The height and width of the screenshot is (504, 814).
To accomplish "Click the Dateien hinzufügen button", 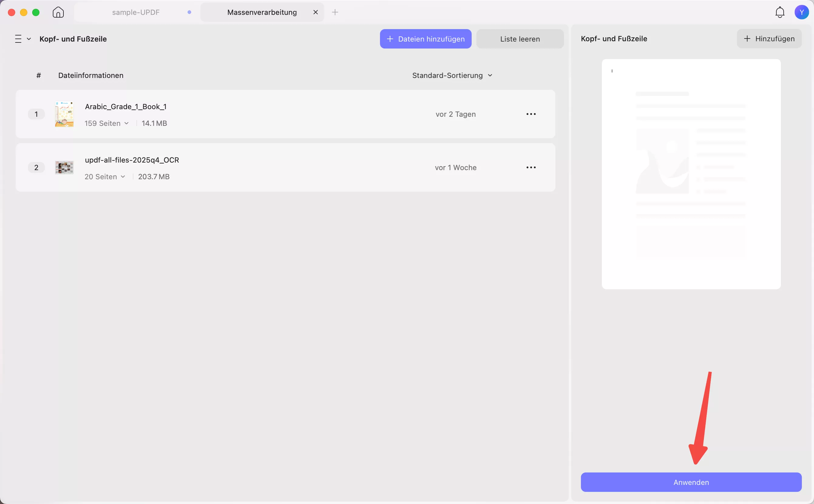I will coord(425,39).
